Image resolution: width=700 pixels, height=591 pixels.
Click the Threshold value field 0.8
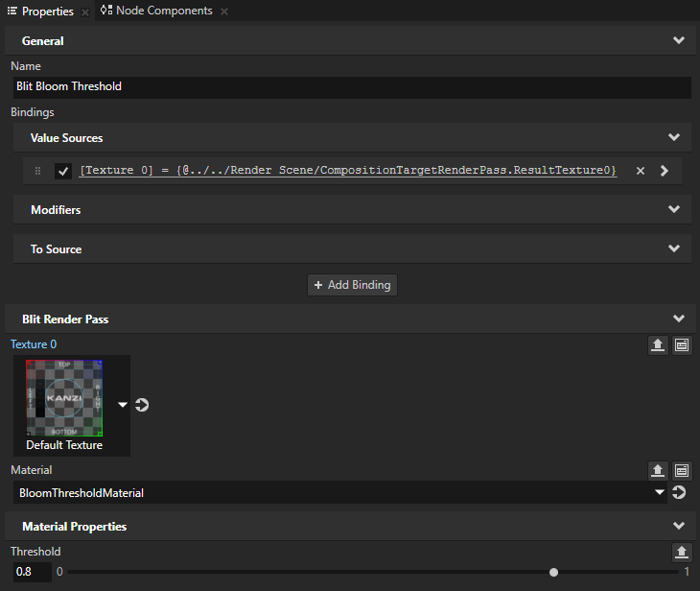[x=33, y=572]
